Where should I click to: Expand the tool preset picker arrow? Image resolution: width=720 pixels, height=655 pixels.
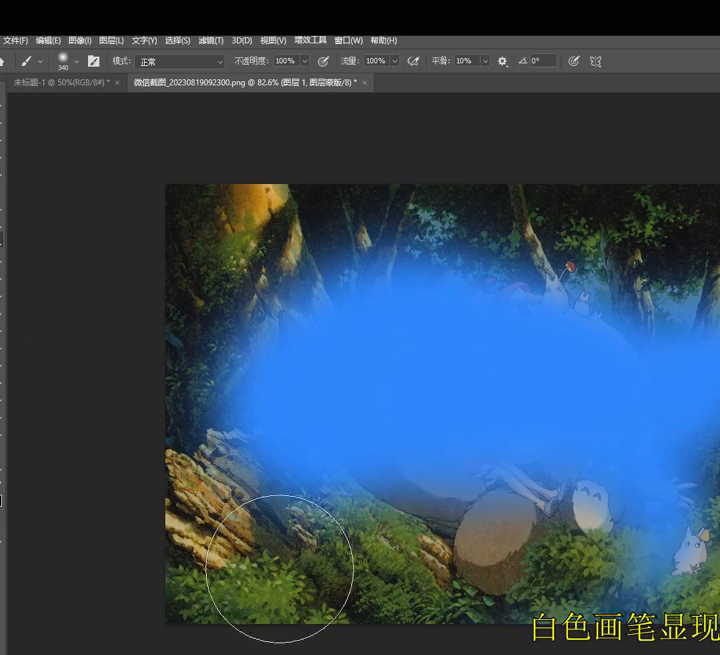[40, 62]
